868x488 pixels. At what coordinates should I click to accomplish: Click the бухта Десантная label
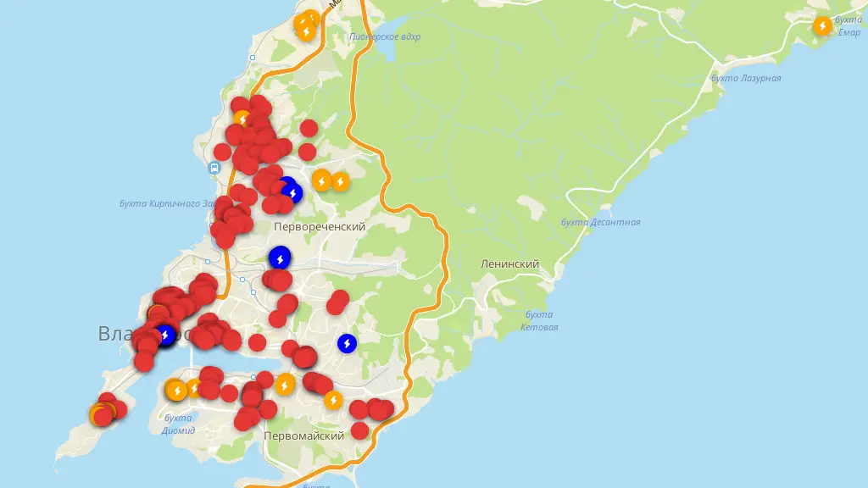click(x=601, y=222)
